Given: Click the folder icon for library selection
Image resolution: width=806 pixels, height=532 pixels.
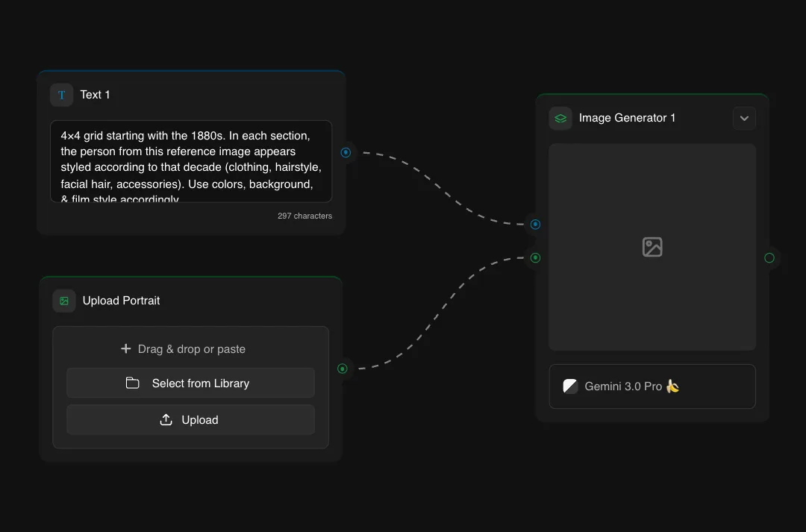Looking at the screenshot, I should [133, 383].
